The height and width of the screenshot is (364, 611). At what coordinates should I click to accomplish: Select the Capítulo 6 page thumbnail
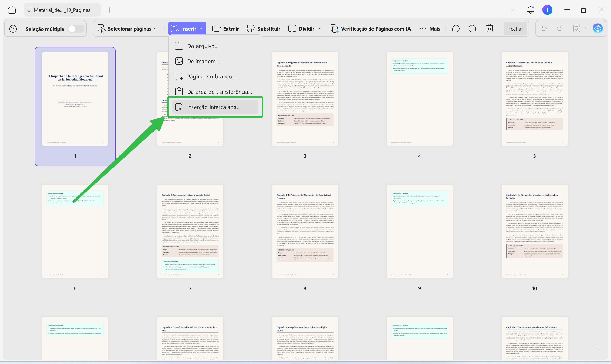point(190,339)
